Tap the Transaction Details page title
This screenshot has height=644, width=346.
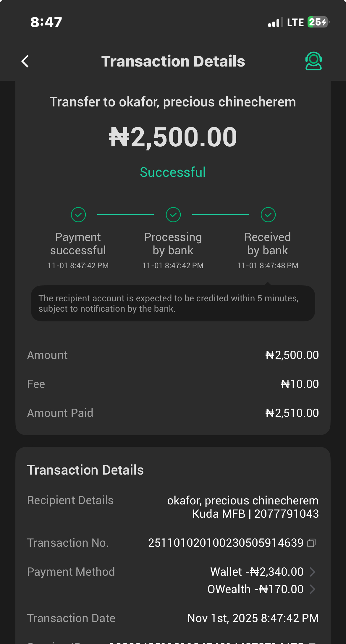[x=173, y=62]
